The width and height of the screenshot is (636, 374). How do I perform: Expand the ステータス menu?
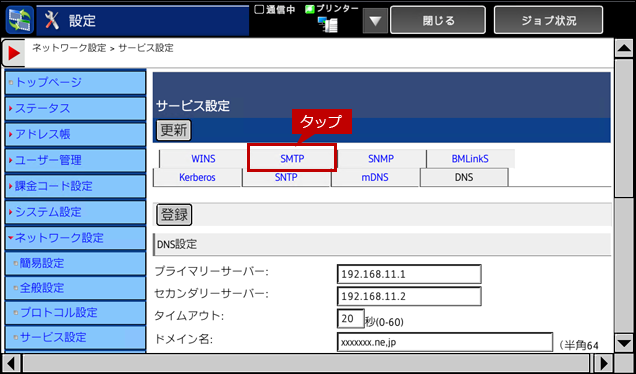[x=75, y=108]
